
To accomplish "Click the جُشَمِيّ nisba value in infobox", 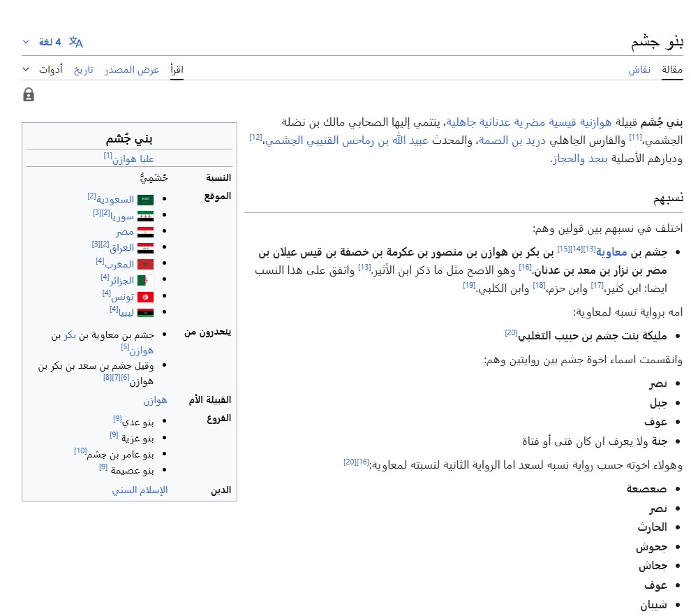I will [154, 177].
